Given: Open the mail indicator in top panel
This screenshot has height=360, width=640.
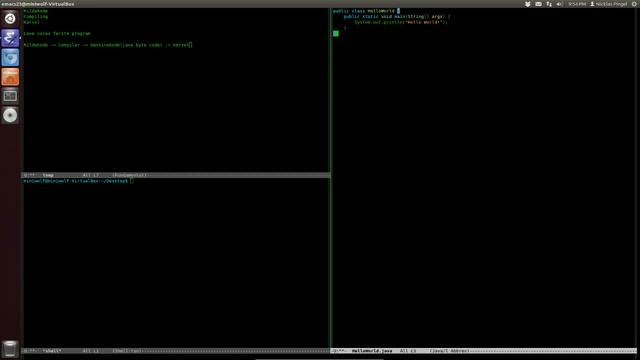Looking at the screenshot, I should pyautogui.click(x=538, y=4).
